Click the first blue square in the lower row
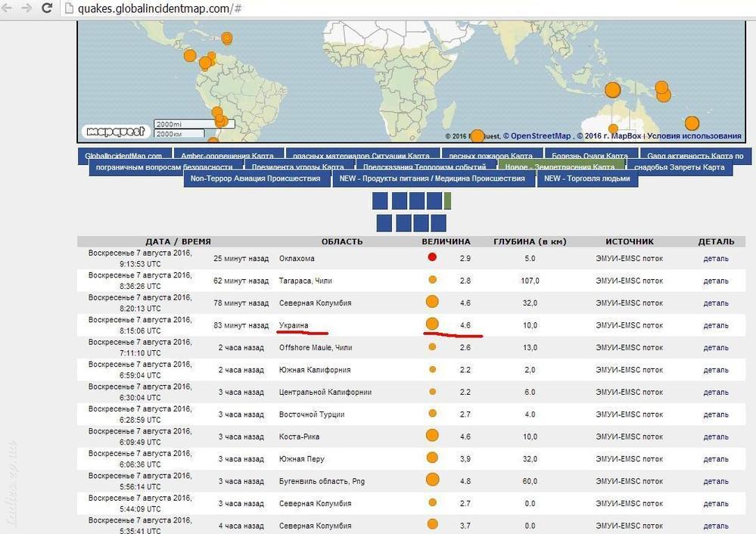 click(x=384, y=223)
